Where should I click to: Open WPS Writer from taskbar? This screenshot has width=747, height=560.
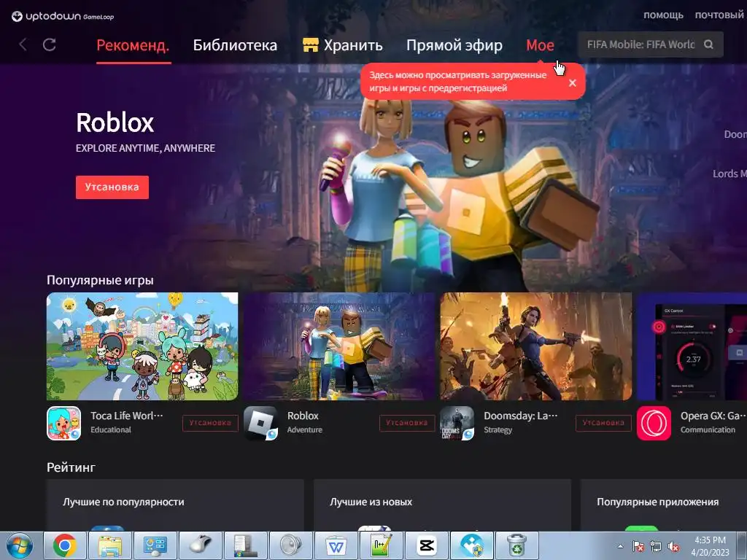(x=336, y=545)
